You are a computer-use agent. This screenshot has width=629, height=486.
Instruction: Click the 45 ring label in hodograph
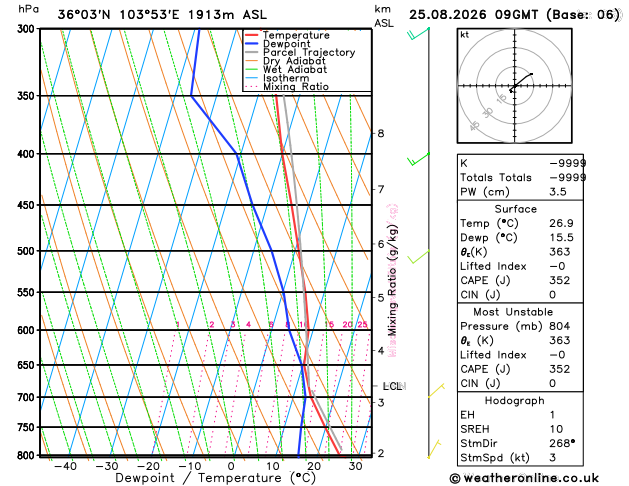click(x=474, y=126)
